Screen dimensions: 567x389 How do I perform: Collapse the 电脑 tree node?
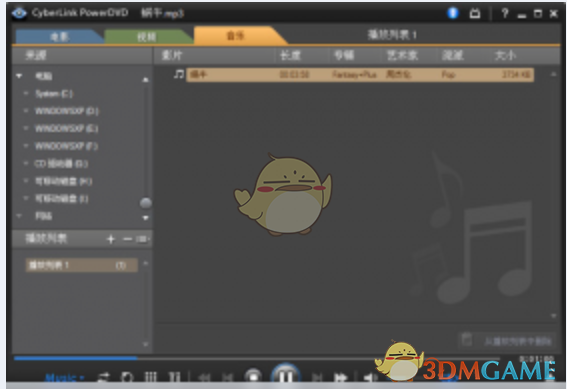[19, 76]
